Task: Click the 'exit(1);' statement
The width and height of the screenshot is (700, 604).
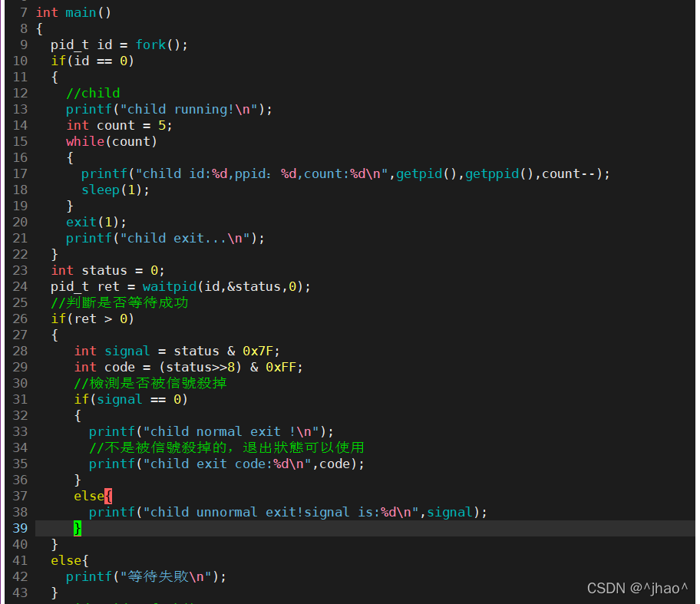Action: click(96, 222)
